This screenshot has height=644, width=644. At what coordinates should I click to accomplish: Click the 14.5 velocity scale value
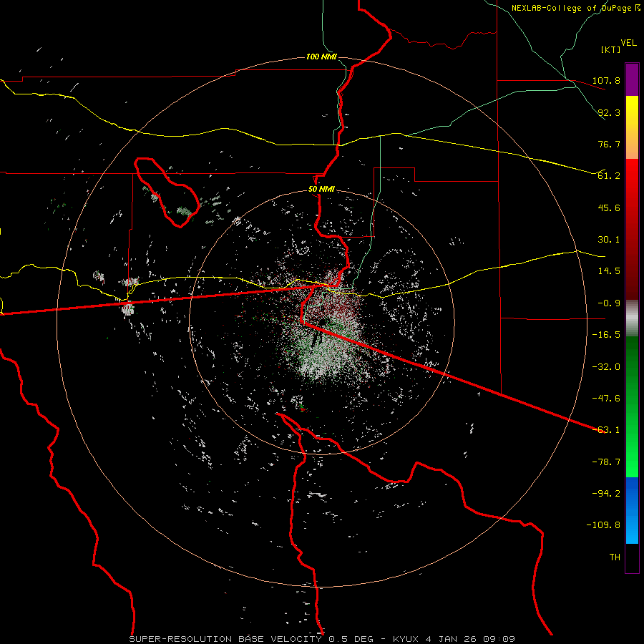[609, 271]
